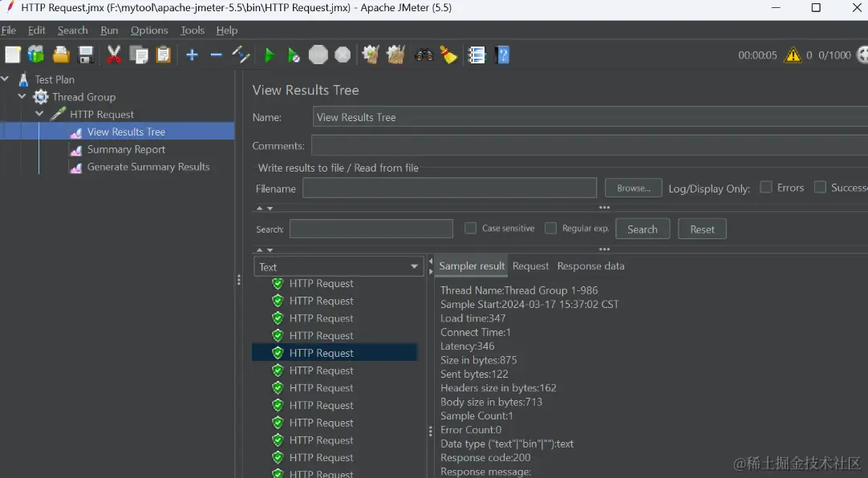Image resolution: width=868 pixels, height=478 pixels.
Task: Click the 'Thread Name:Thread Group 1-986' line
Action: 519,290
